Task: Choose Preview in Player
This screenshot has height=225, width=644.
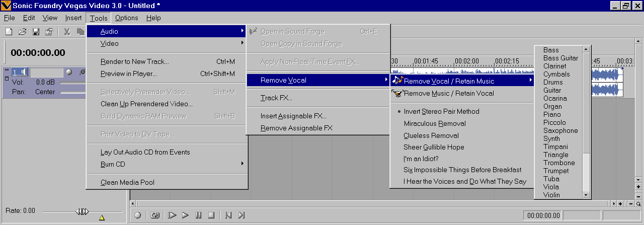Action: pyautogui.click(x=167, y=73)
